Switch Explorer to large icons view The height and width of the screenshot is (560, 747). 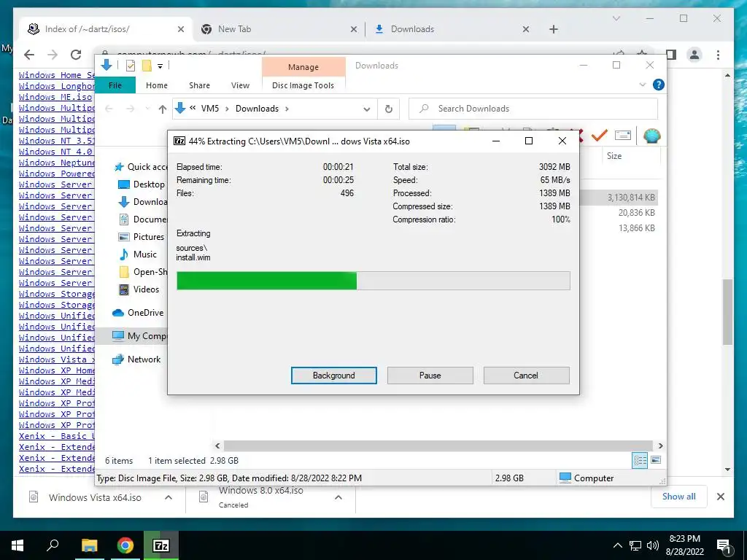click(656, 460)
